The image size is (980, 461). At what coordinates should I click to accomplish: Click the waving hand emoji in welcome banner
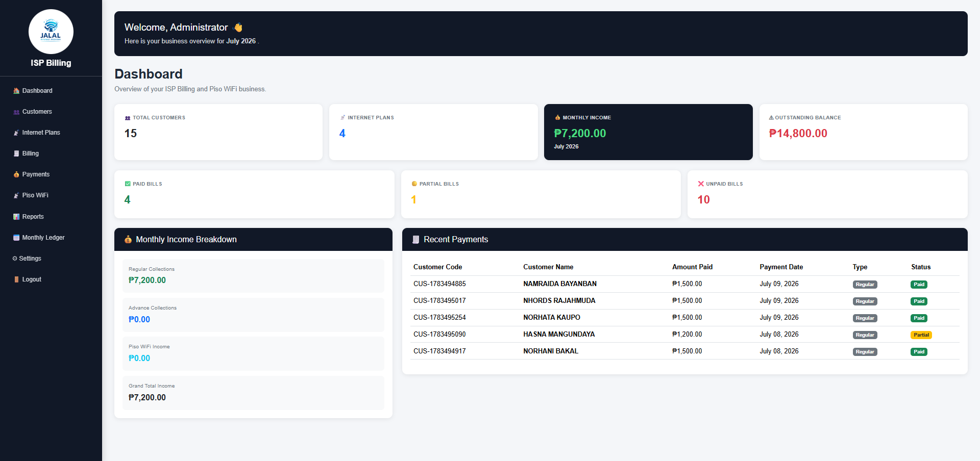tap(238, 28)
